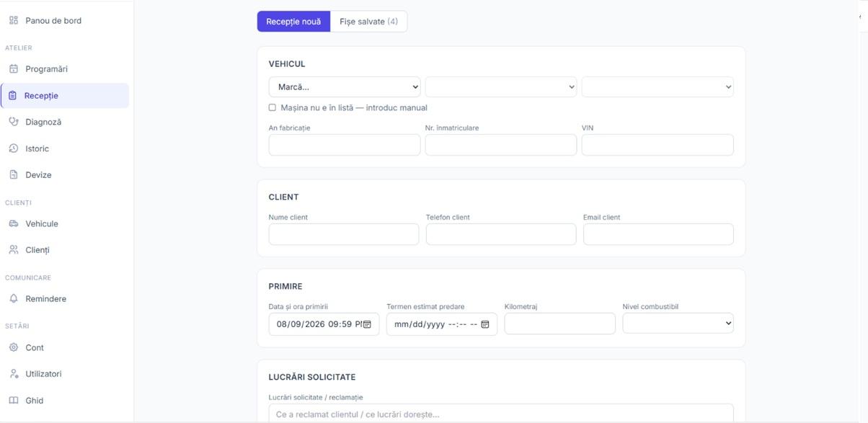Open Remindere page
Viewport: 868px width, 423px height.
coord(65,298)
